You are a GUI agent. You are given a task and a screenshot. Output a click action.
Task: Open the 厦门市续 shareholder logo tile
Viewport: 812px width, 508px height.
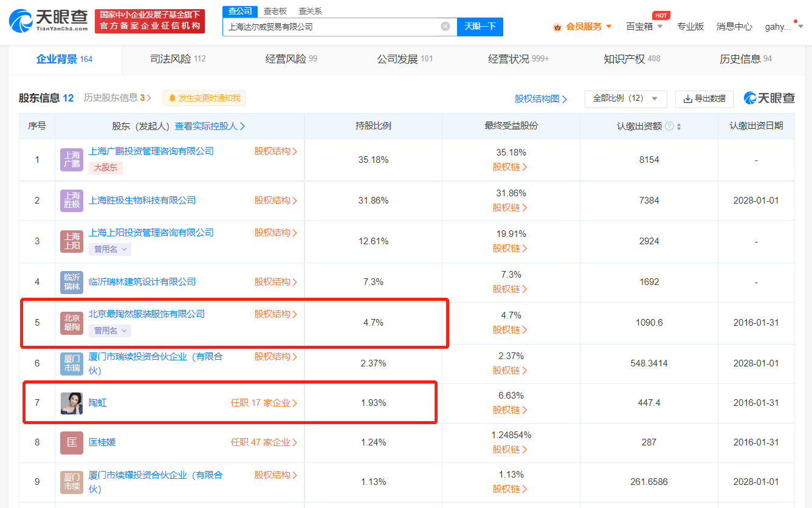pos(72,482)
